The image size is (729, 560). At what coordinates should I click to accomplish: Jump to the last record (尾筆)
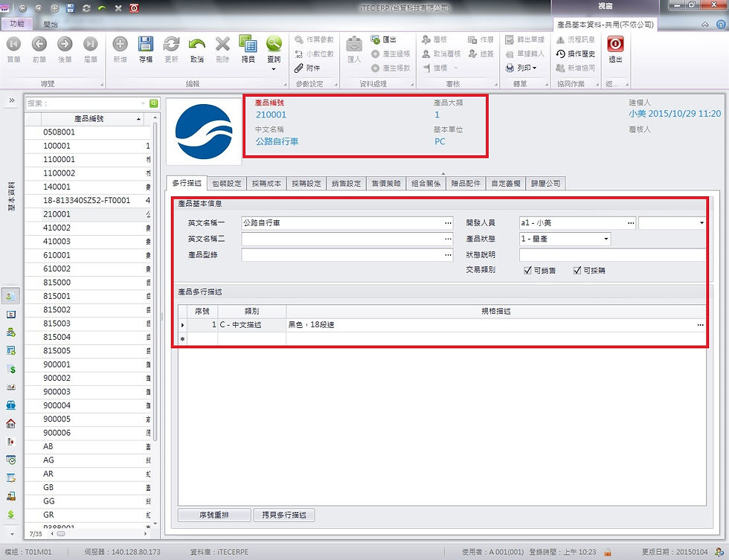[x=90, y=44]
